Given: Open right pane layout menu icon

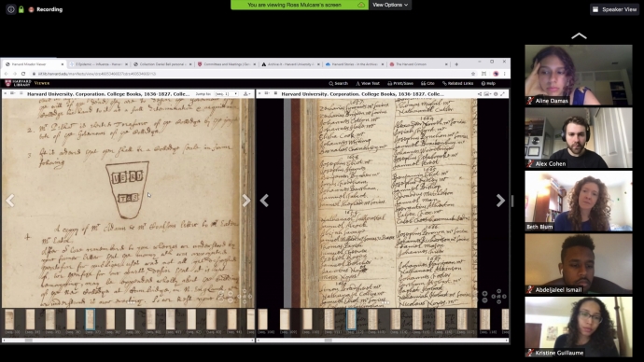Looking at the screenshot, I should click(x=267, y=94).
